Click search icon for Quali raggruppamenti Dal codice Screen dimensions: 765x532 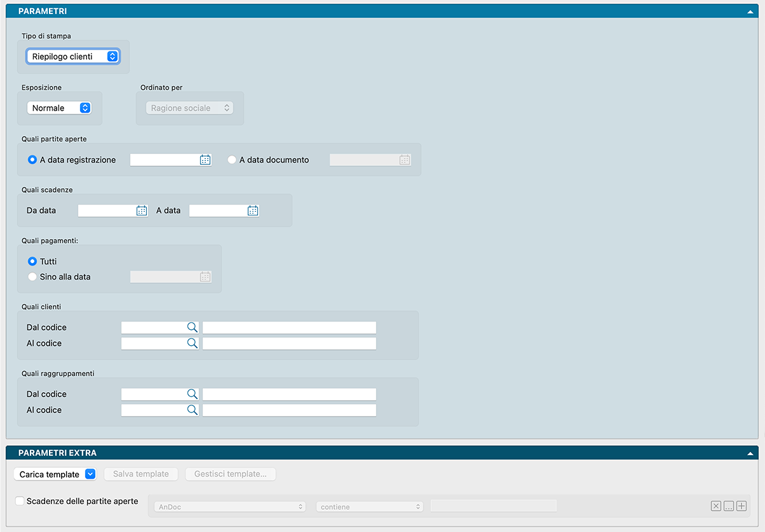pos(192,394)
